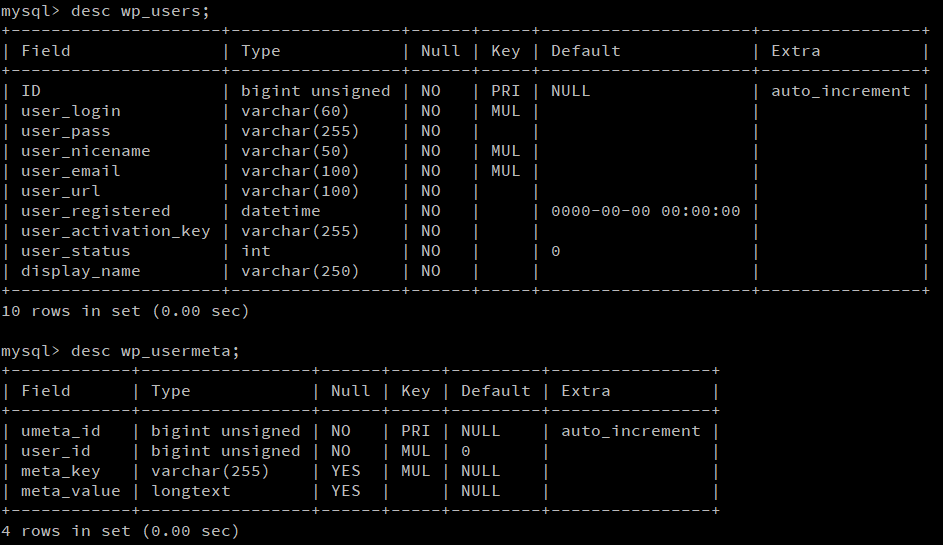Click the user_email field name
Viewport: 943px width, 545px height.
coord(70,171)
